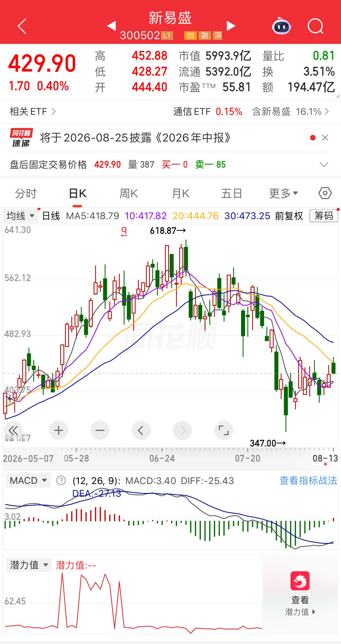Tap the MA5:418.79 label
Viewport: 341px width, 644px height.
click(93, 216)
